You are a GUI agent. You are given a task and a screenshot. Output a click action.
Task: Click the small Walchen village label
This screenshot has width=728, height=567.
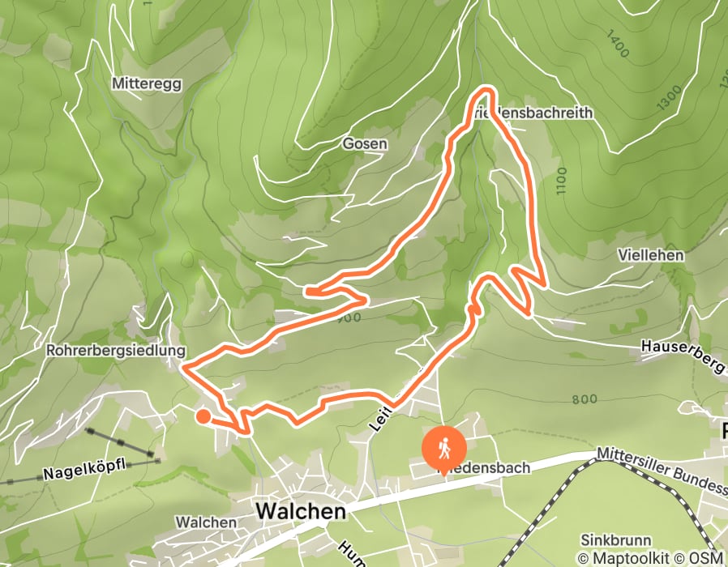pos(206,522)
